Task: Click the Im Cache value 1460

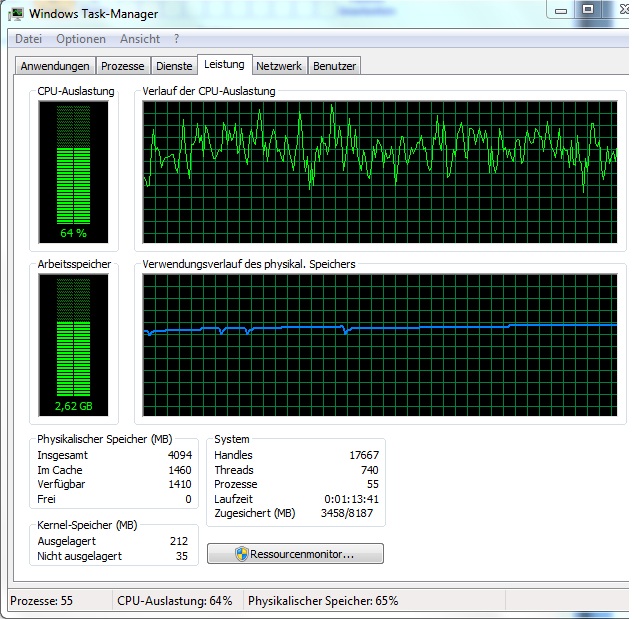Action: (180, 470)
